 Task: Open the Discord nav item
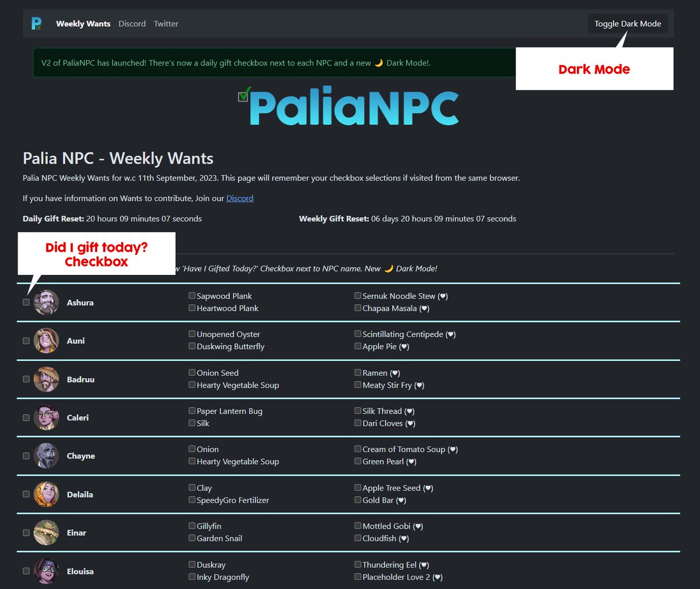click(132, 24)
